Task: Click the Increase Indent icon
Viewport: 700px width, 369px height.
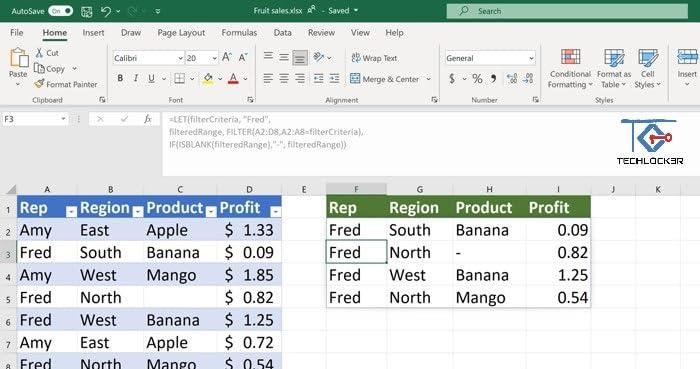Action: pyautogui.click(x=334, y=79)
